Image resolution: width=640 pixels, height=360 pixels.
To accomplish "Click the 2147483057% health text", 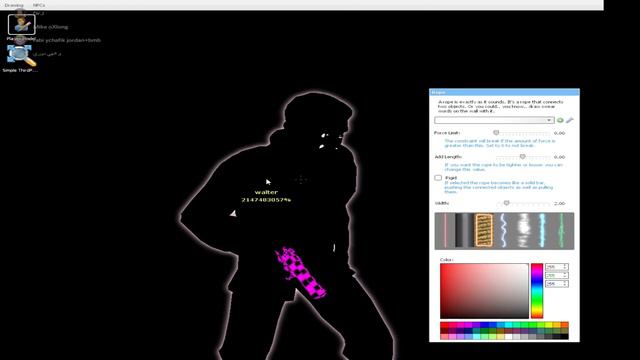I will pyautogui.click(x=266, y=200).
